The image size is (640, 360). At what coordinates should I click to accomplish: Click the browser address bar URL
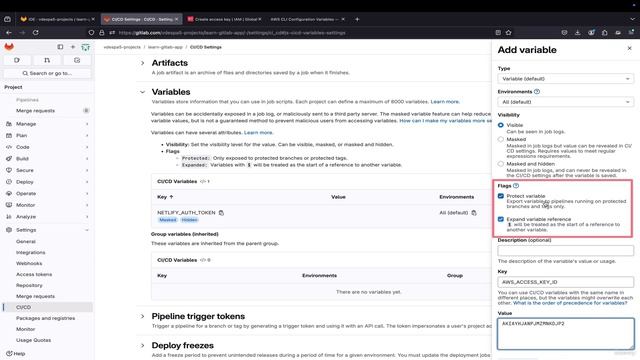[232, 33]
